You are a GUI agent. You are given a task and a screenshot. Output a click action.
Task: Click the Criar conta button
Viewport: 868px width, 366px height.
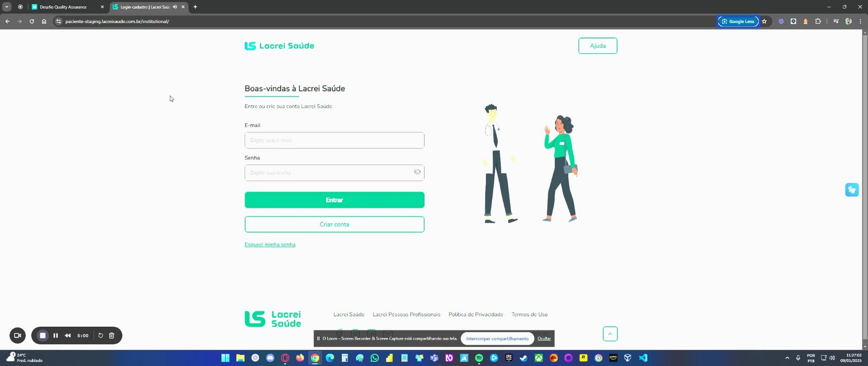pos(334,224)
